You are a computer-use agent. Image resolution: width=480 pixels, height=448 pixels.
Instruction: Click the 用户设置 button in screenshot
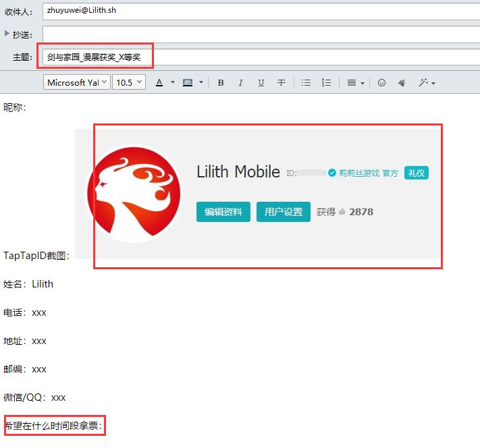(x=283, y=212)
